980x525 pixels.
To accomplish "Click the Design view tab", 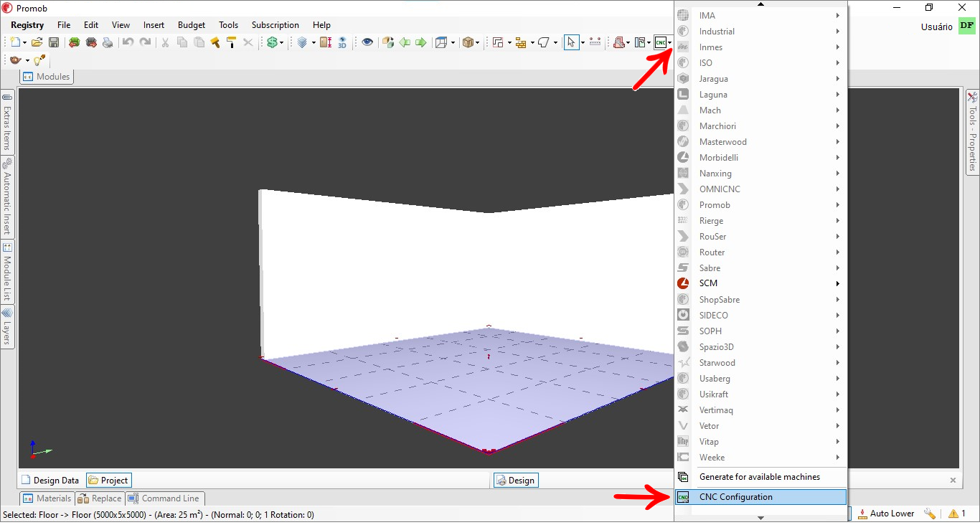I will coord(516,481).
